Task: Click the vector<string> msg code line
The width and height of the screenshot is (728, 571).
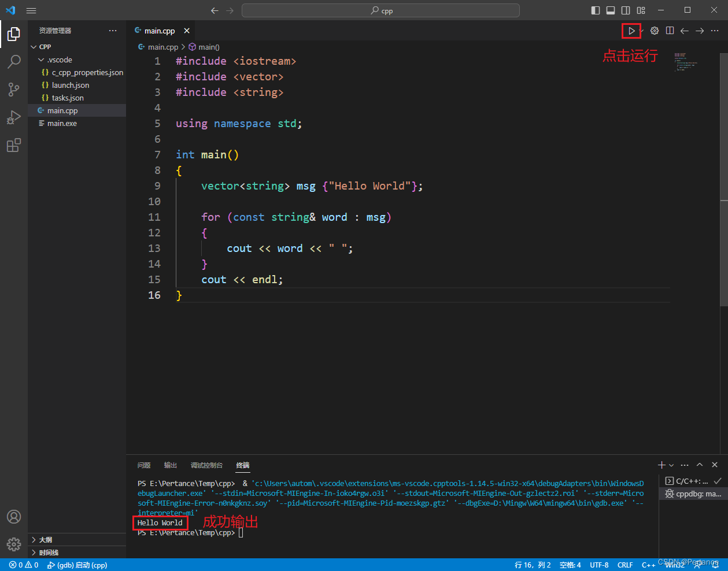Action: (312, 186)
